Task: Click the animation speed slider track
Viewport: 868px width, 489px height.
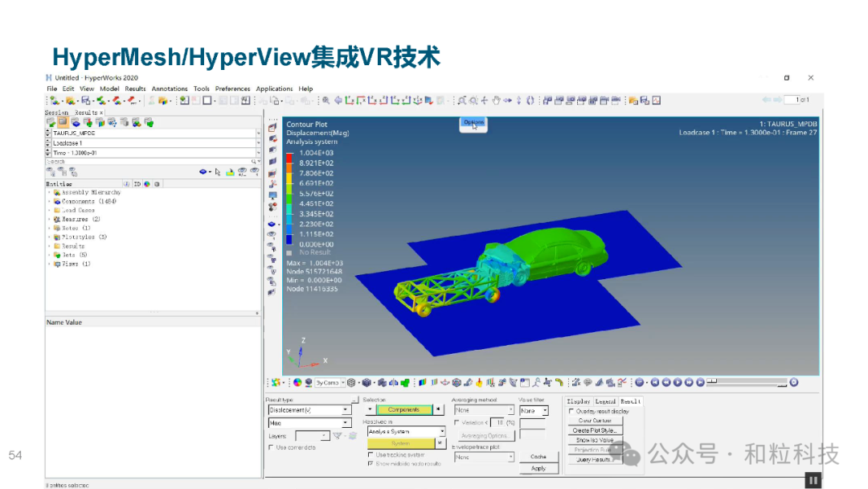Action: pyautogui.click(x=747, y=382)
